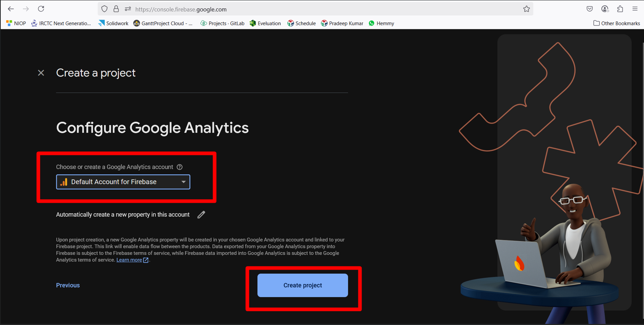Click the browser back arrow
644x325 pixels.
tap(11, 9)
